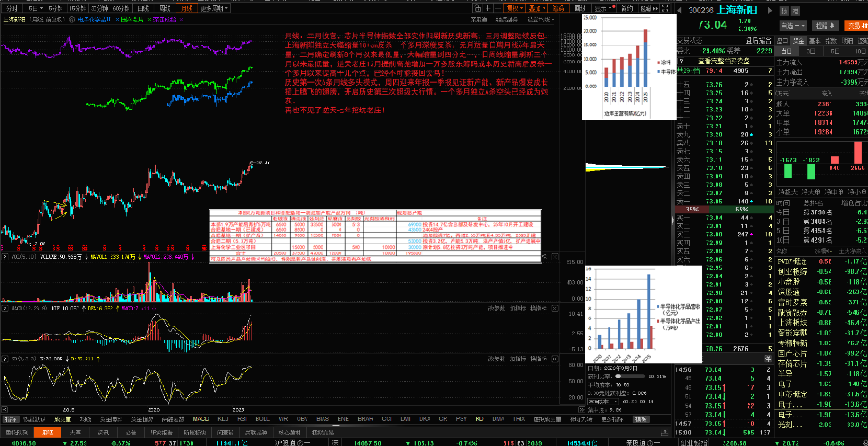Click 改参数 on the MACD panel
This screenshot has width=868, height=446.
pyautogui.click(x=496, y=308)
